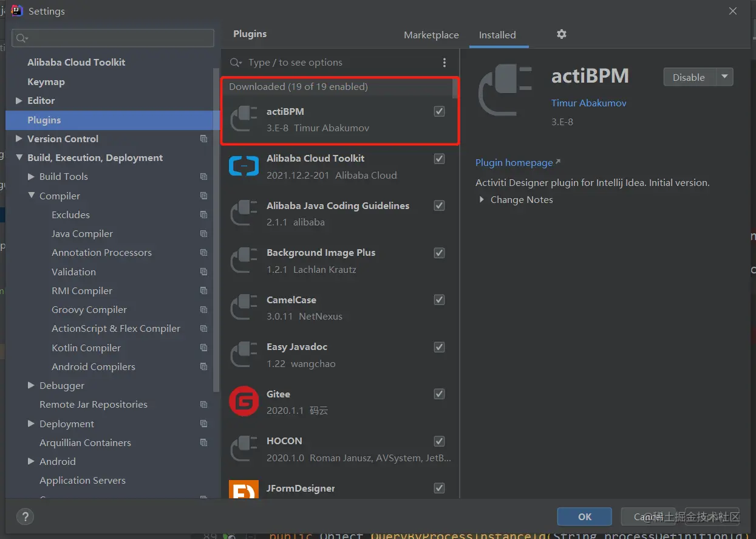The height and width of the screenshot is (539, 756).
Task: Open Timur Abakumov vendor link
Action: point(588,103)
